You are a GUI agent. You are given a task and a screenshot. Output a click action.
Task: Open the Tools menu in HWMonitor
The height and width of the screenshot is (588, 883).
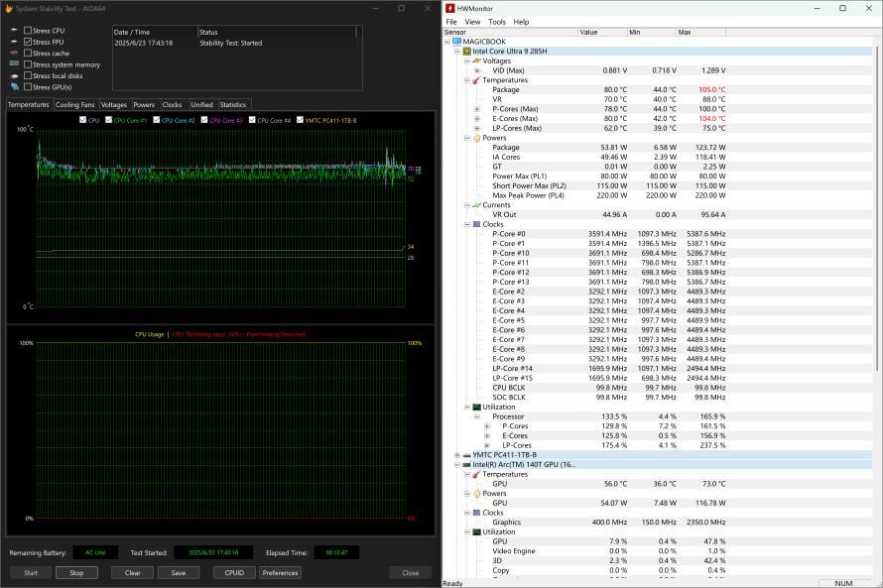[497, 22]
